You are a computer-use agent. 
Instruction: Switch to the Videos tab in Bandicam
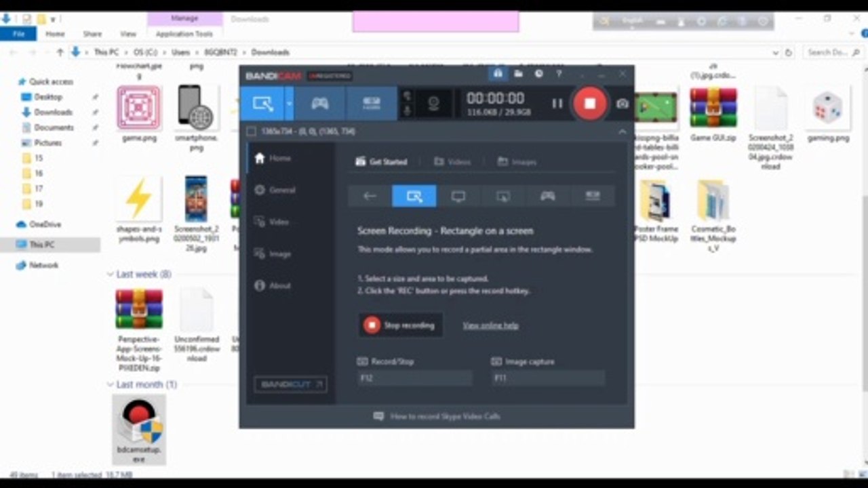click(x=452, y=162)
